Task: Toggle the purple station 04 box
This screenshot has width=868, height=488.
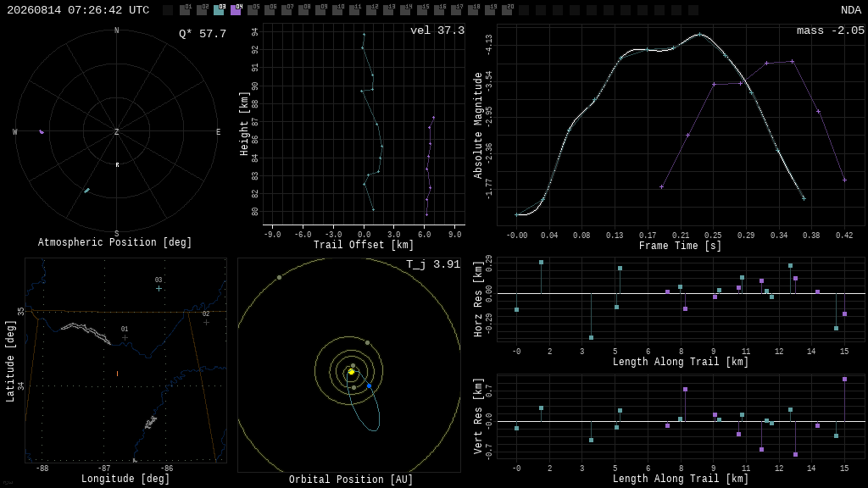Action: click(x=236, y=10)
